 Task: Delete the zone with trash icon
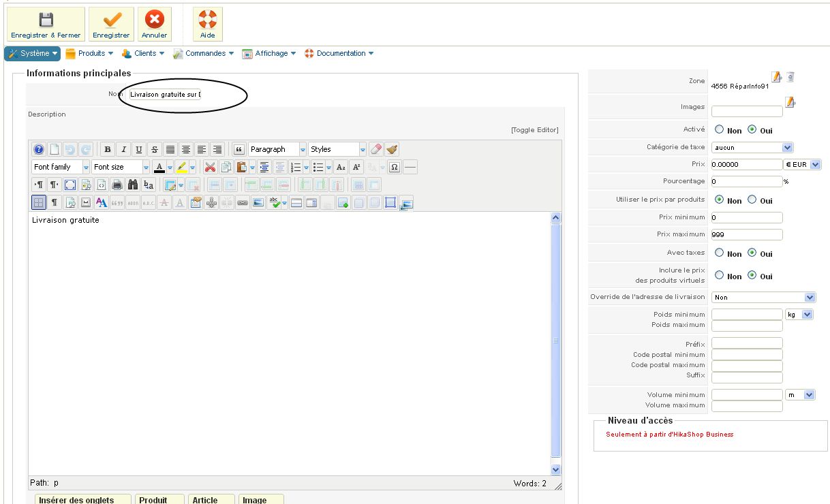click(790, 77)
